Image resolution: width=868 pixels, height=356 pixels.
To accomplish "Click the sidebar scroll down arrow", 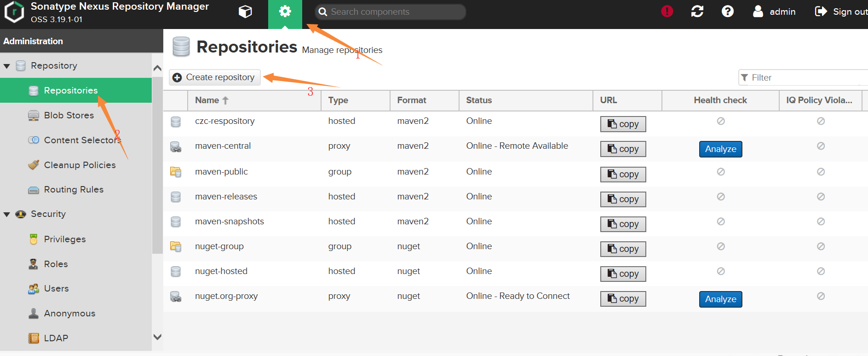I will [157, 337].
